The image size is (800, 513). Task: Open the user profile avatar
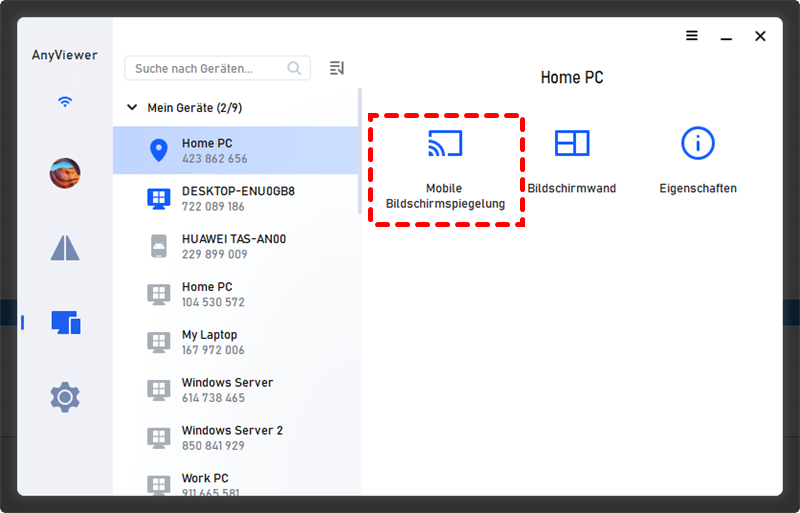[x=65, y=174]
